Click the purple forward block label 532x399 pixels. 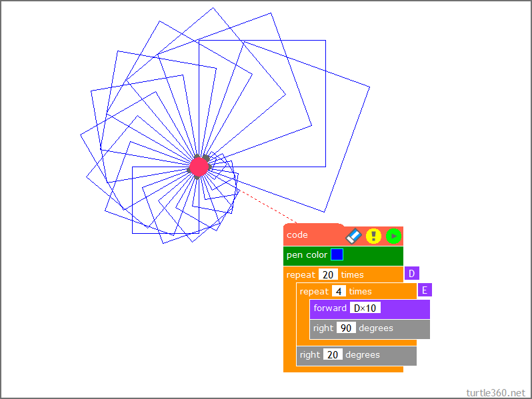pos(330,308)
